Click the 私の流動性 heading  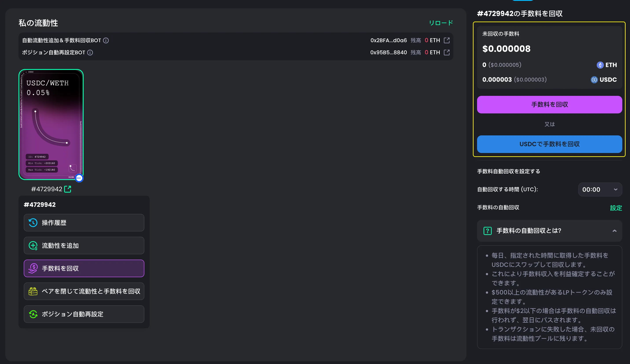[x=38, y=23]
